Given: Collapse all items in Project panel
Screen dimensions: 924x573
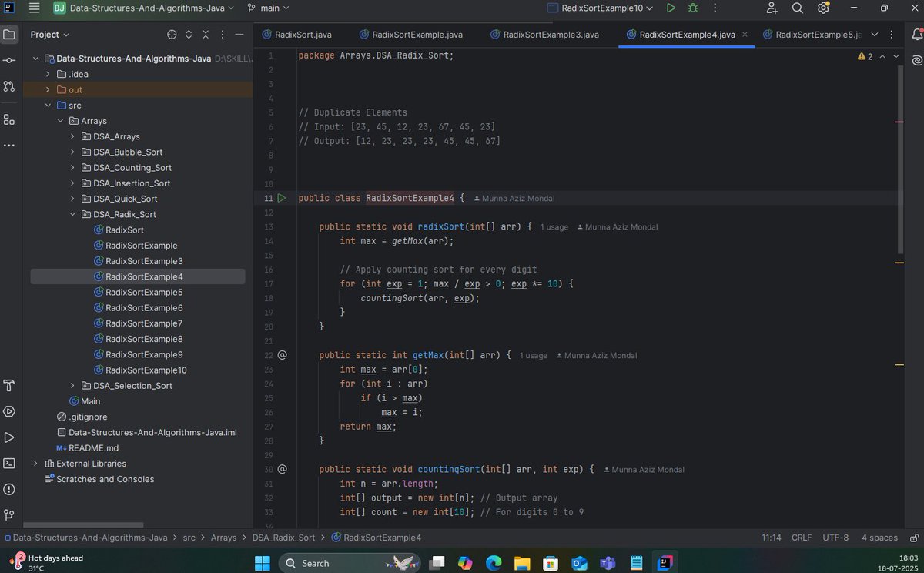Looking at the screenshot, I should pyautogui.click(x=206, y=35).
